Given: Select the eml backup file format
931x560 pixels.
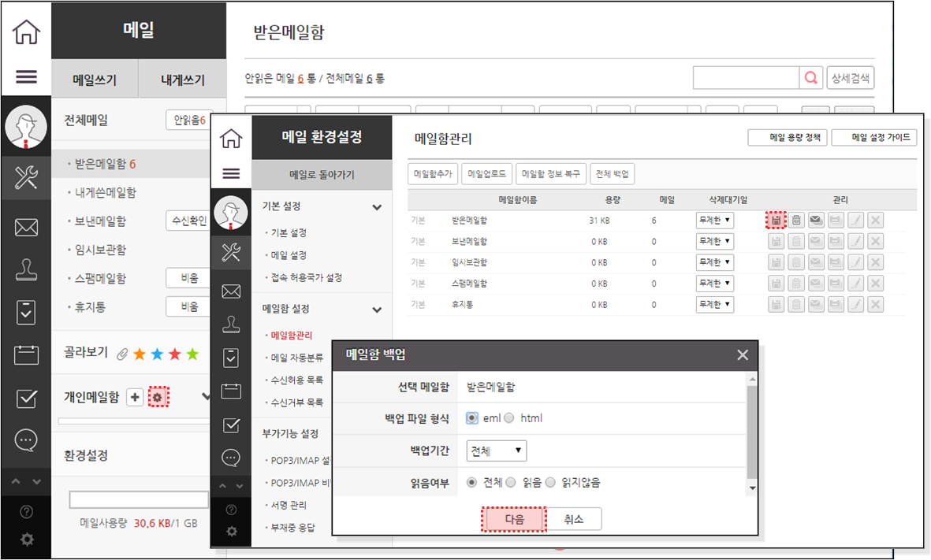Looking at the screenshot, I should pos(472,418).
